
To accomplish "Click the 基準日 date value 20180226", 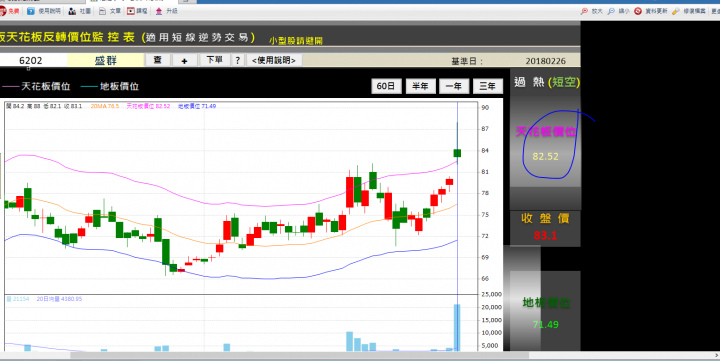I will pos(546,61).
